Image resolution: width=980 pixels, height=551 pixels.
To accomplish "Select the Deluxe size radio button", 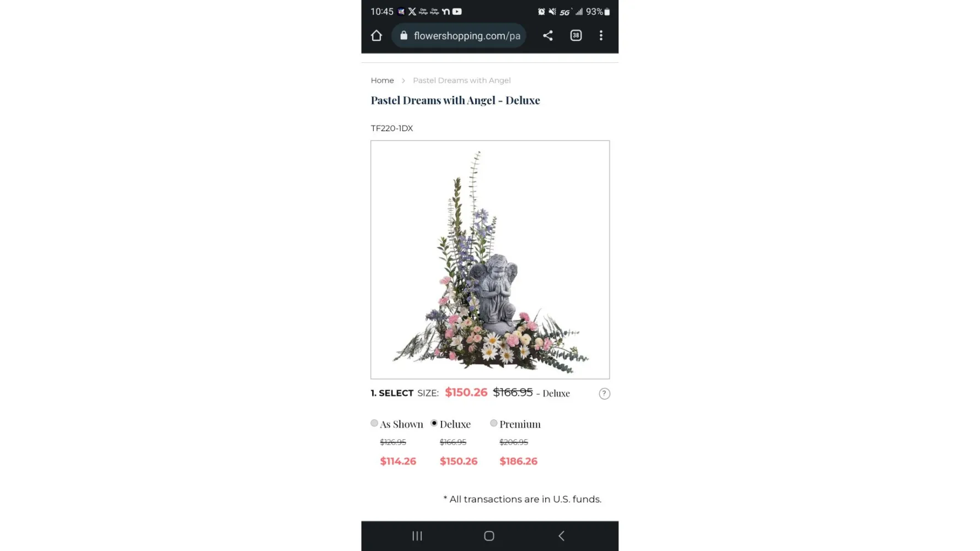I will [434, 423].
